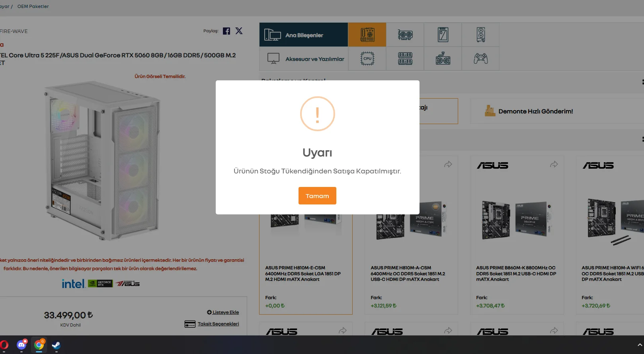Go to OEM Paketler breadcrumb
The width and height of the screenshot is (644, 354).
[x=33, y=6]
